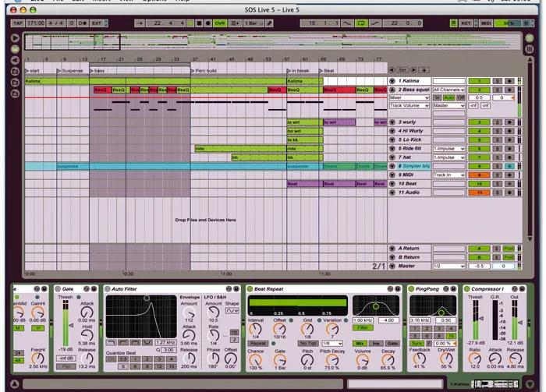Select the Live Device Browser icon
This screenshot has height=392, width=546.
point(15,49)
